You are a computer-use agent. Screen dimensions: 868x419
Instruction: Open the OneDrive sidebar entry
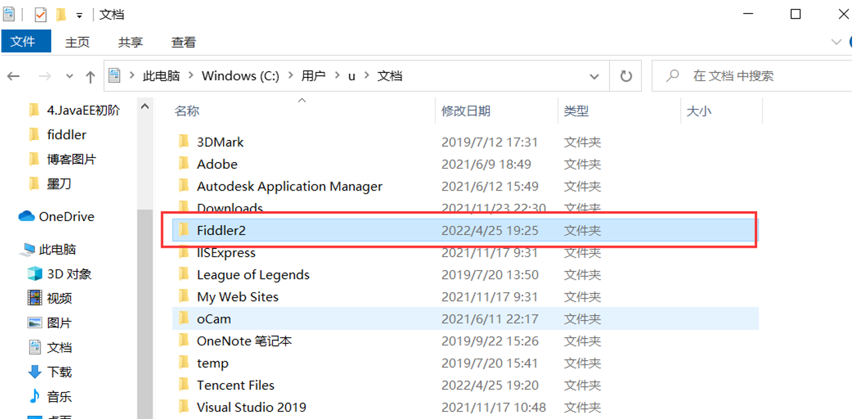coord(65,216)
